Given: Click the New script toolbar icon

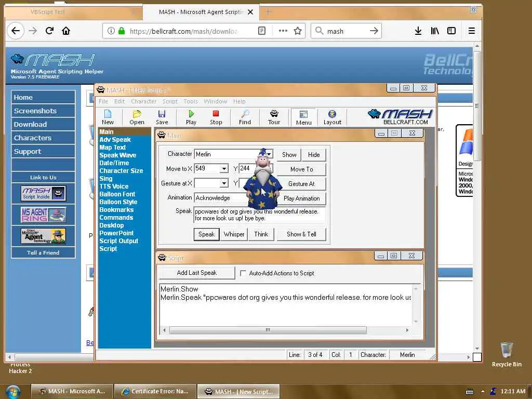Looking at the screenshot, I should pyautogui.click(x=108, y=117).
